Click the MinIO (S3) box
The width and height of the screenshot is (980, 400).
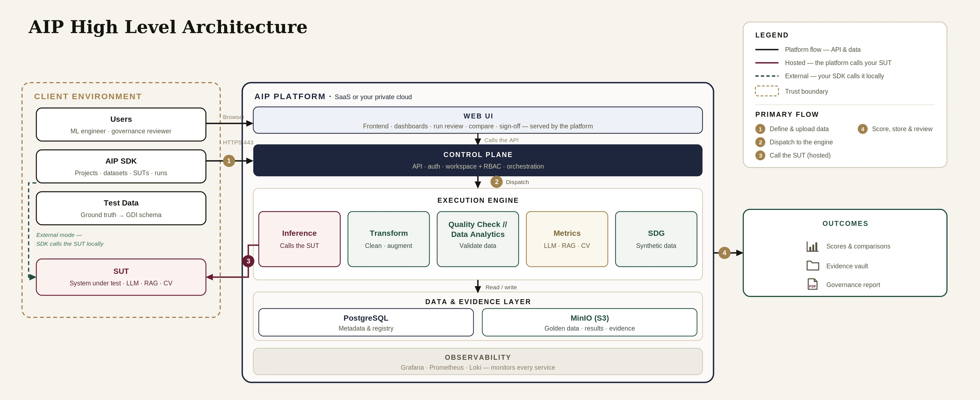coord(590,322)
